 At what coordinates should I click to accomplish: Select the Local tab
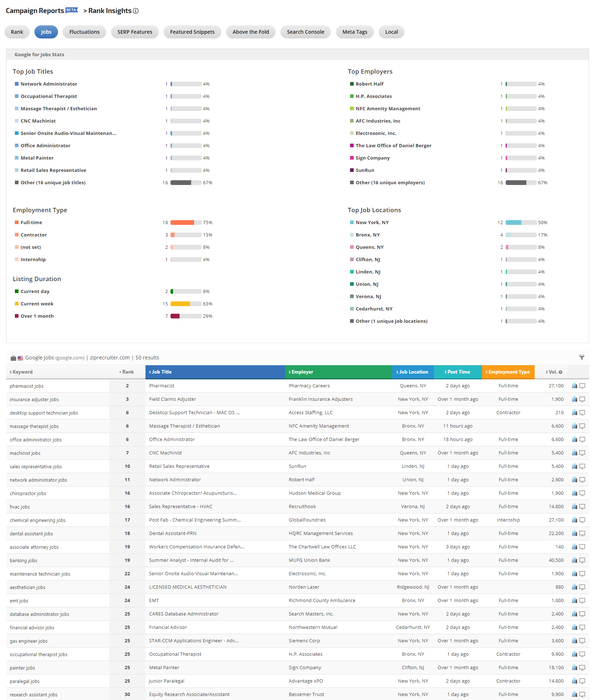(x=391, y=32)
